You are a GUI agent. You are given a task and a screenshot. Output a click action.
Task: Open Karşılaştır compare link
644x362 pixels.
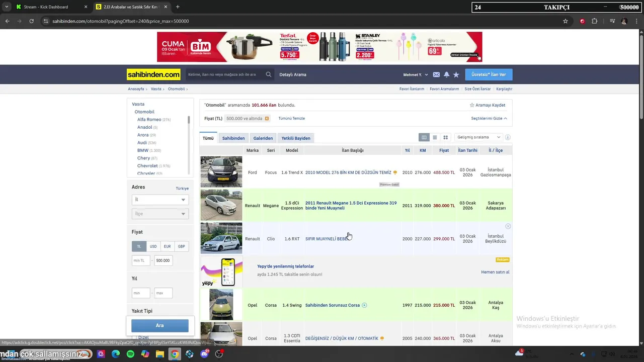(504, 89)
